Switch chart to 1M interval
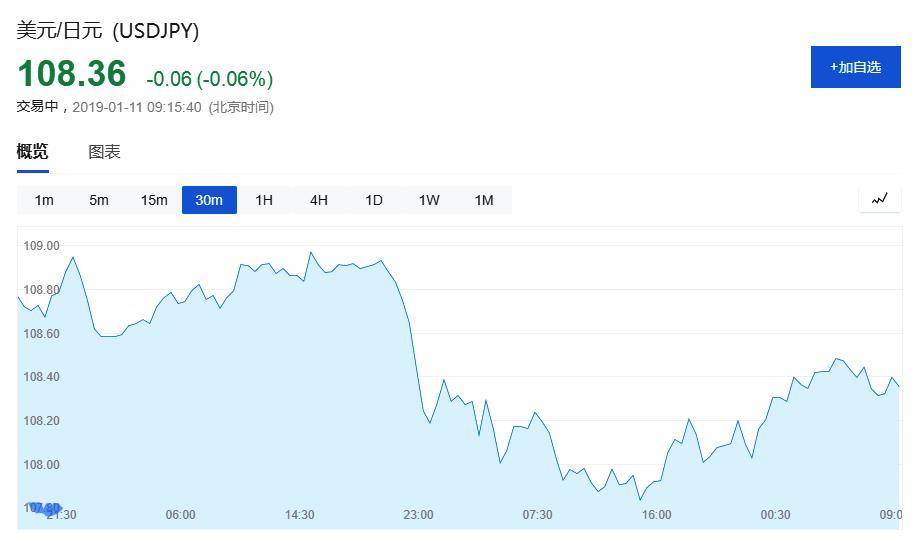 484,200
